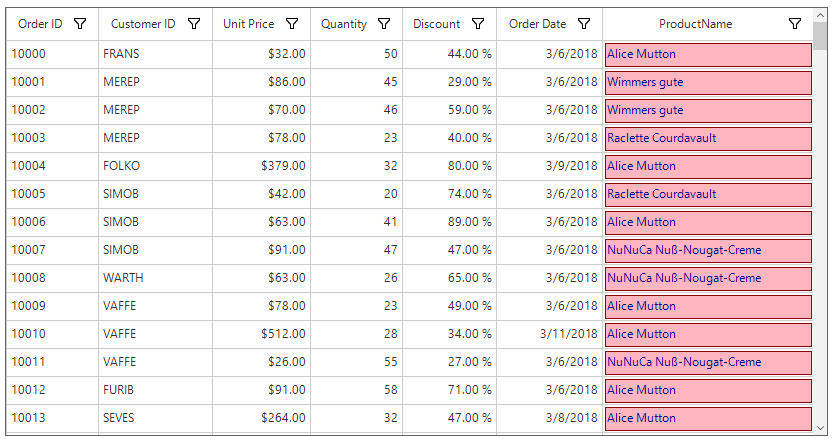Screen dimensions: 832x439
Task: Select order ID cell 10002
Action: (52, 110)
